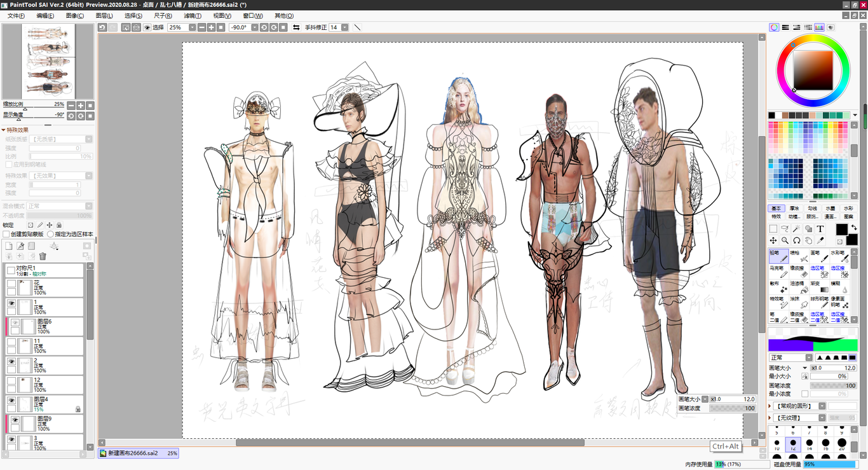Swap foreground and background colors

[x=854, y=227]
